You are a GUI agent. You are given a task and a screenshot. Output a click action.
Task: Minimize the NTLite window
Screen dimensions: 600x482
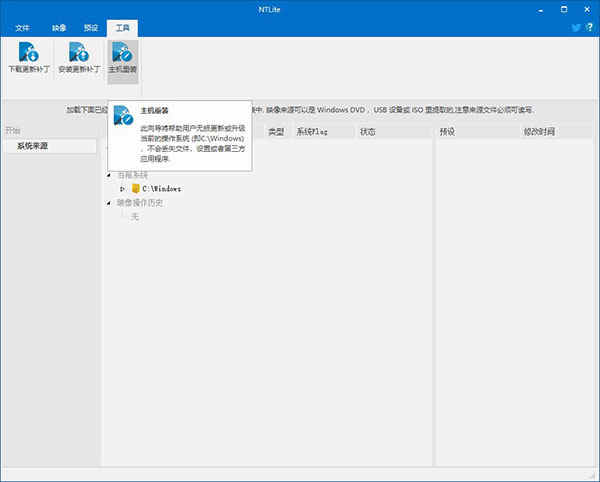coord(540,10)
